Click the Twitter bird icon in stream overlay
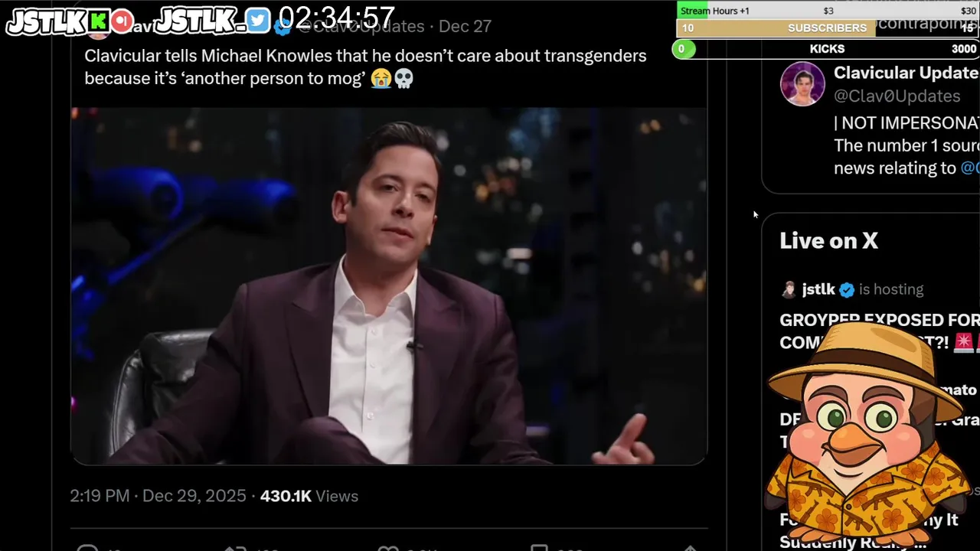Viewport: 980px width, 551px height. coord(259,21)
